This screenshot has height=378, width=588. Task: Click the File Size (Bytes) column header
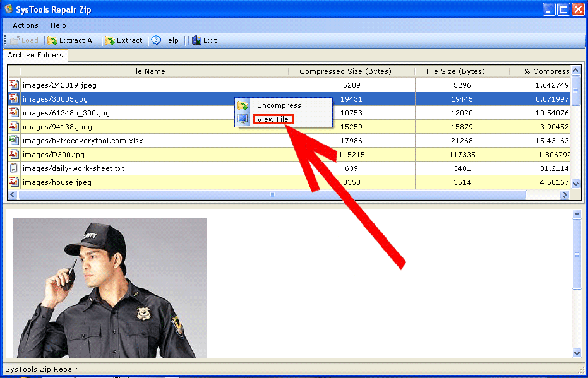tap(455, 71)
